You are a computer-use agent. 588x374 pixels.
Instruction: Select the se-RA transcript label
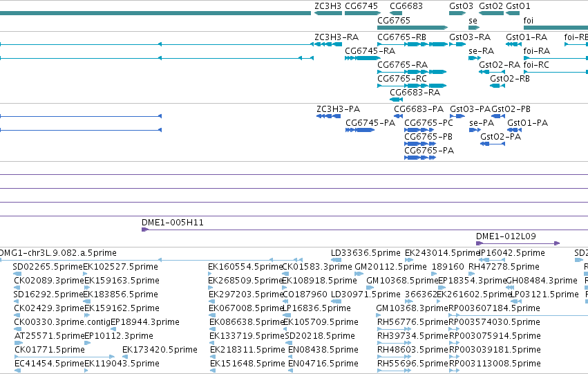(x=481, y=51)
